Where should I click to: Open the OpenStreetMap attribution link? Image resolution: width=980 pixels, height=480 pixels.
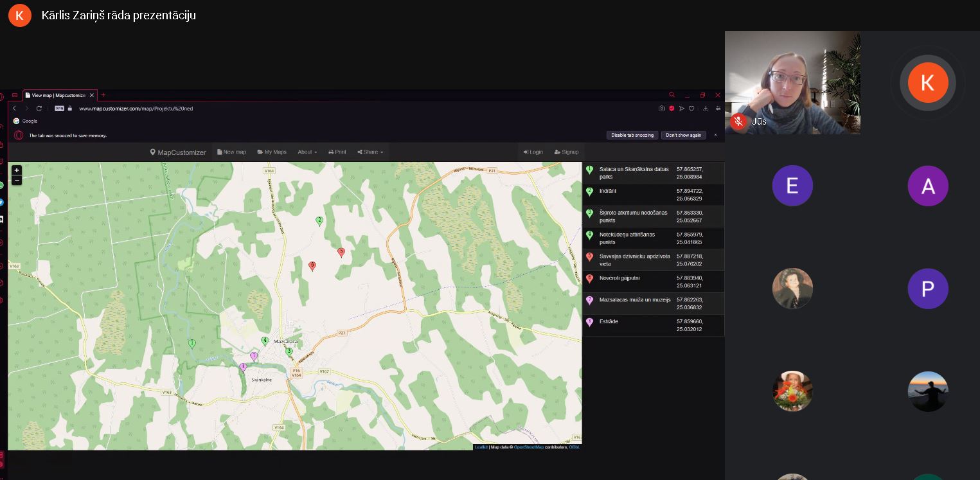529,447
